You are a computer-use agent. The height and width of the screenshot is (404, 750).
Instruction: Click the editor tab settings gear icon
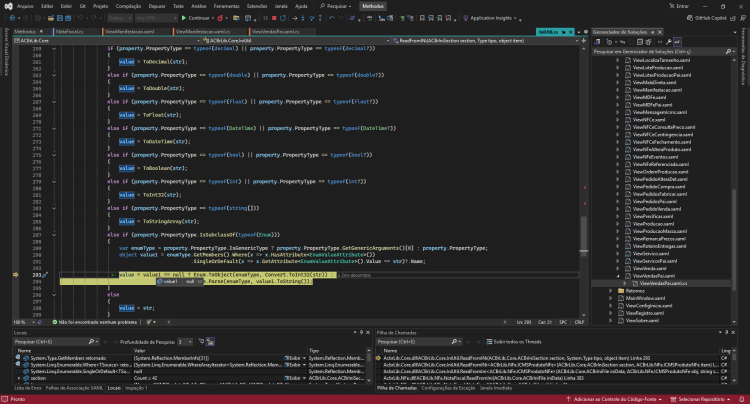tap(585, 32)
